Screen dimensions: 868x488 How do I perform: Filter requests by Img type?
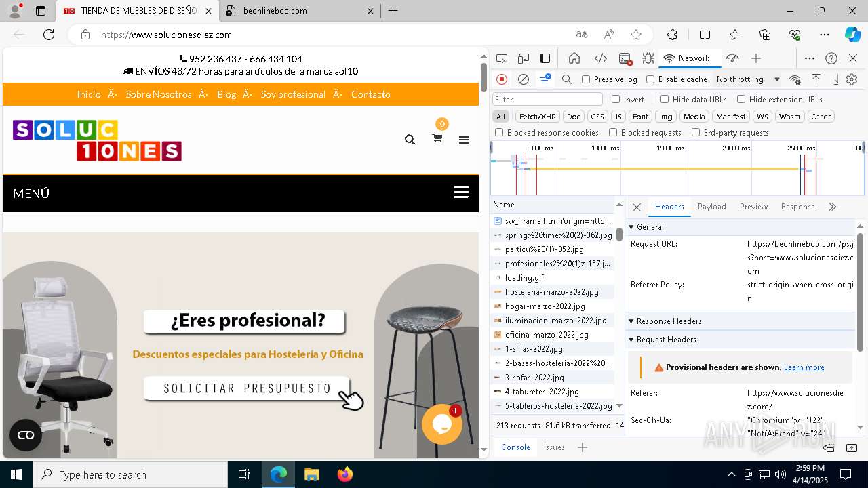(666, 117)
